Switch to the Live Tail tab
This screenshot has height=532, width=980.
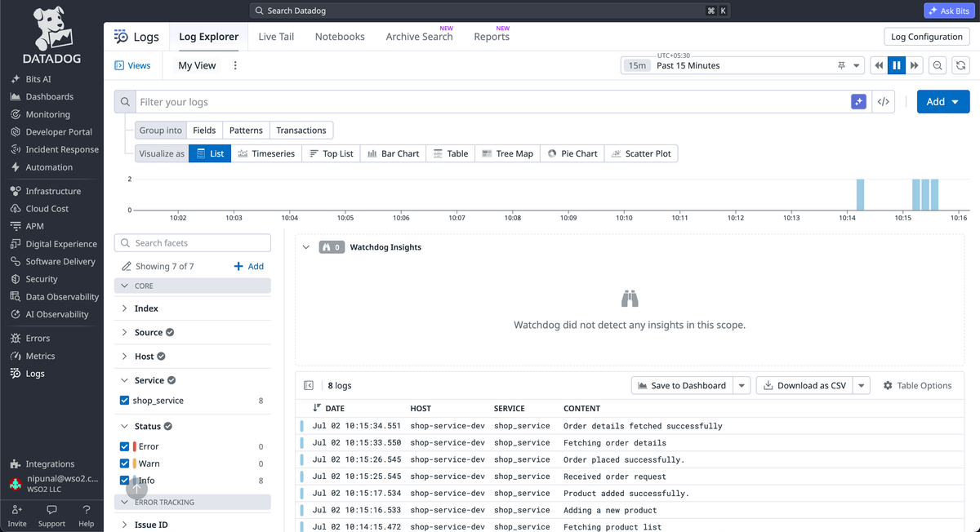[x=276, y=37]
